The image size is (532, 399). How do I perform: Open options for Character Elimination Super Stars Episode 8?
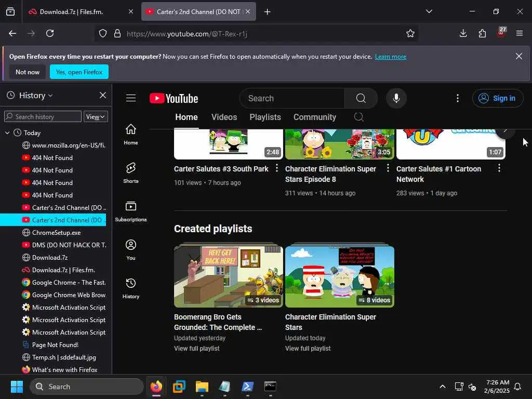(388, 168)
